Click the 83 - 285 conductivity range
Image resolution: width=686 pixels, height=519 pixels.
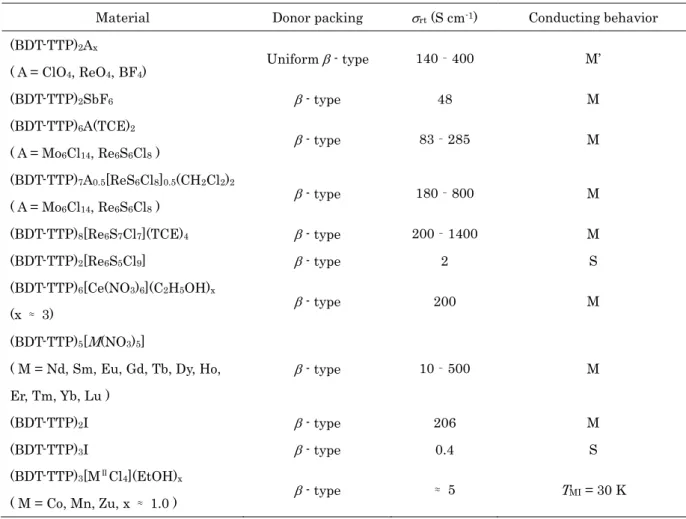click(444, 139)
